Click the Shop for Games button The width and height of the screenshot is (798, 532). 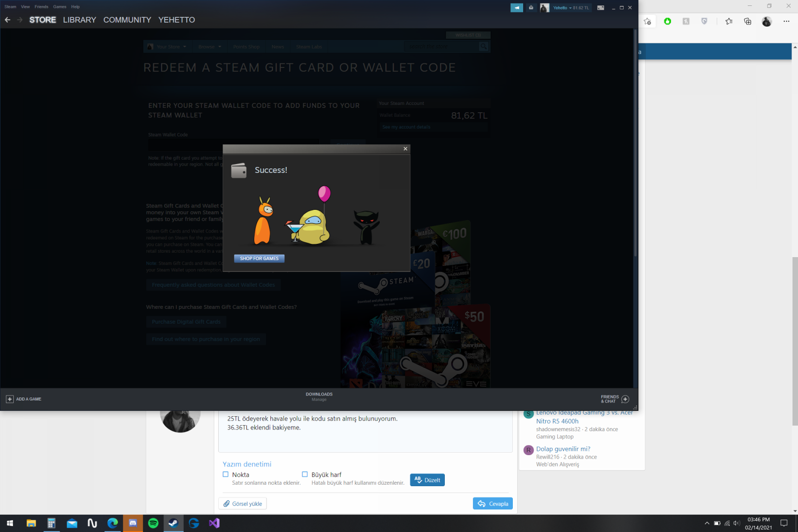[259, 258]
